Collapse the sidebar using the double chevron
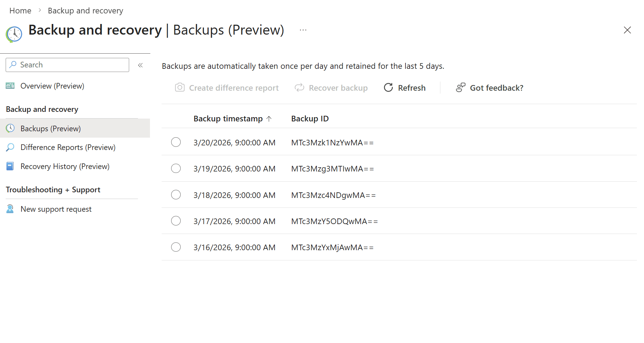The width and height of the screenshot is (644, 343). coord(140,65)
